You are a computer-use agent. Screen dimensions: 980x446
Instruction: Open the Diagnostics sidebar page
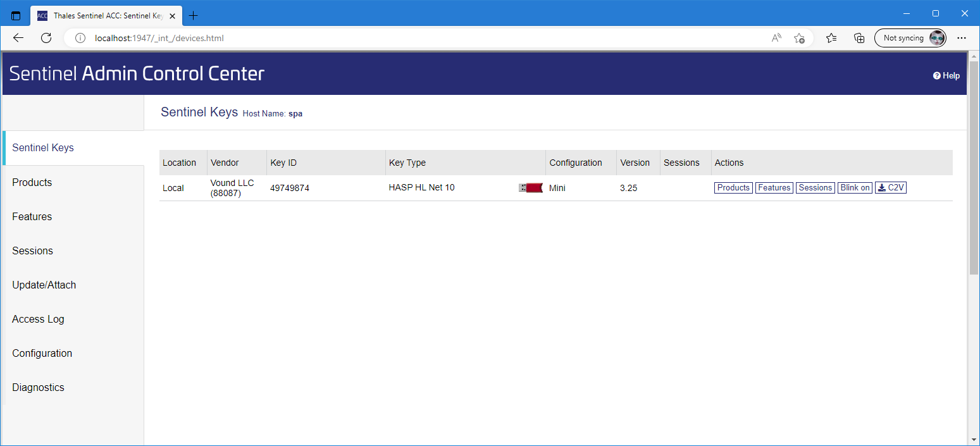click(38, 388)
